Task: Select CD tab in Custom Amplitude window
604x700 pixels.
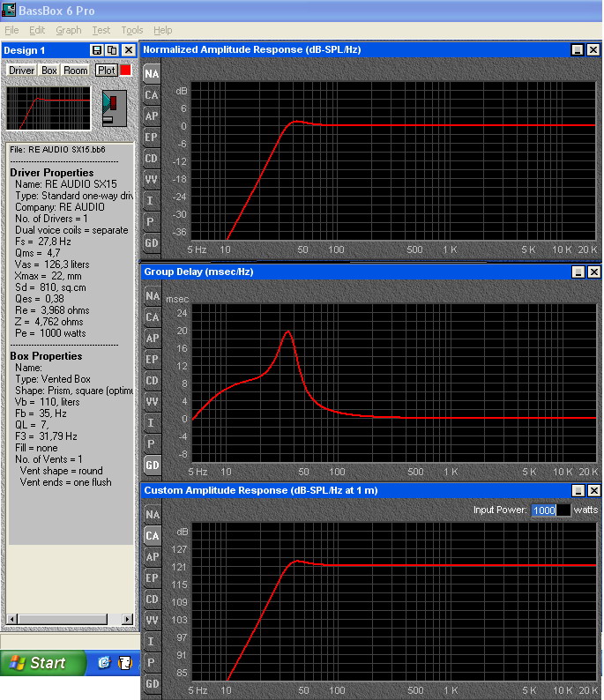Action: [153, 599]
